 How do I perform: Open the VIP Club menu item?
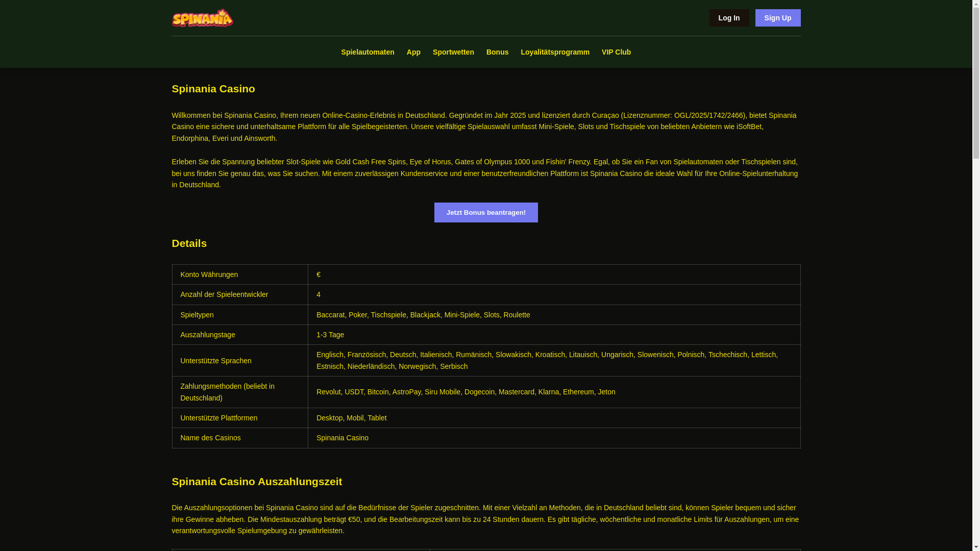[x=616, y=52]
